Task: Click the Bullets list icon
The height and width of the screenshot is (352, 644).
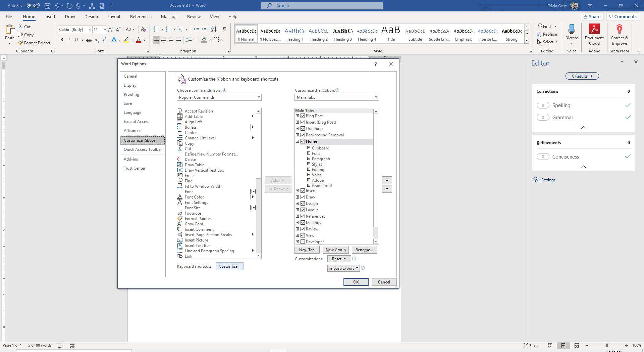Action: coord(156,29)
